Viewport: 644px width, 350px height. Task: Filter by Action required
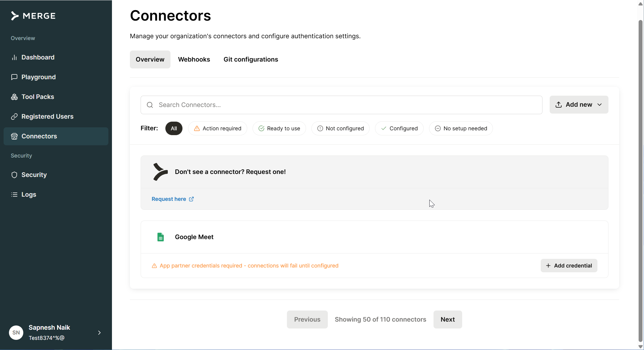[217, 129]
